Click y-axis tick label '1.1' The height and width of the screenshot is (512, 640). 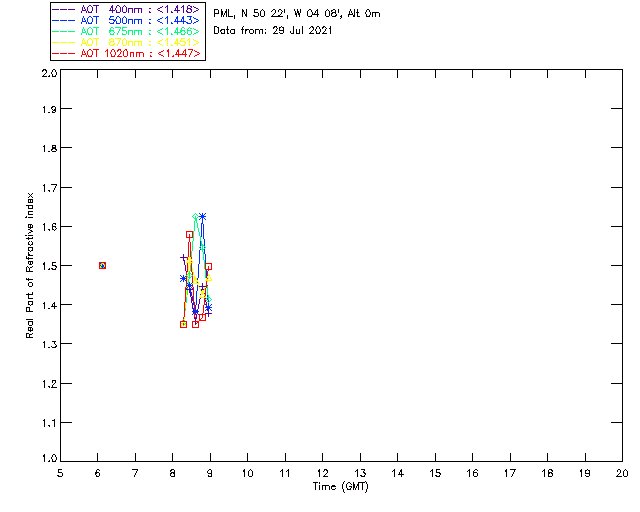49,423
